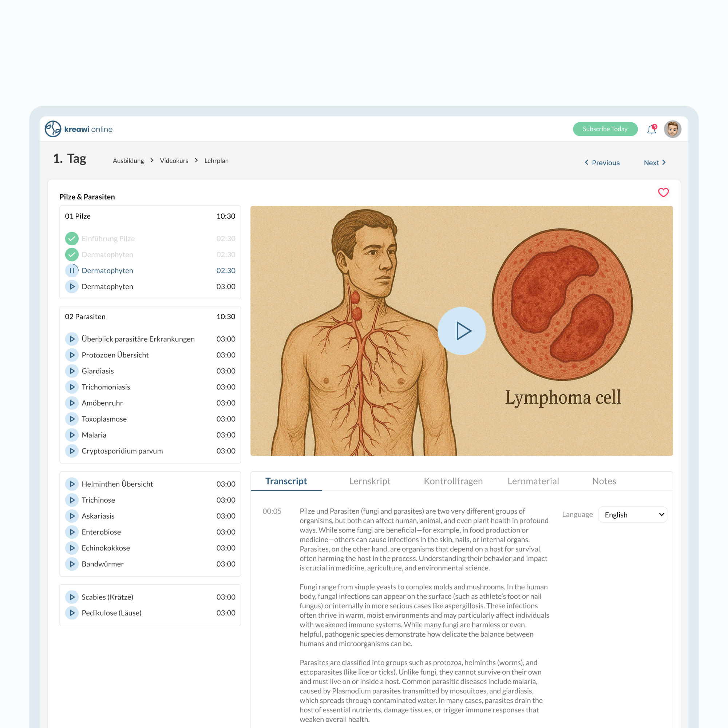The image size is (728, 728).
Task: Play the Lymphoma cell video
Action: [x=461, y=331]
